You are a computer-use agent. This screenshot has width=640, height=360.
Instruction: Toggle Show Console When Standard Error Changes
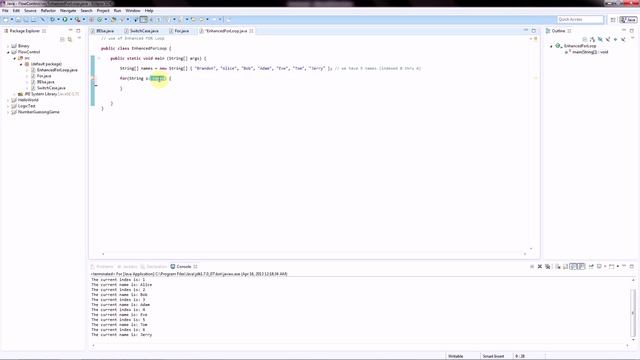(582, 267)
